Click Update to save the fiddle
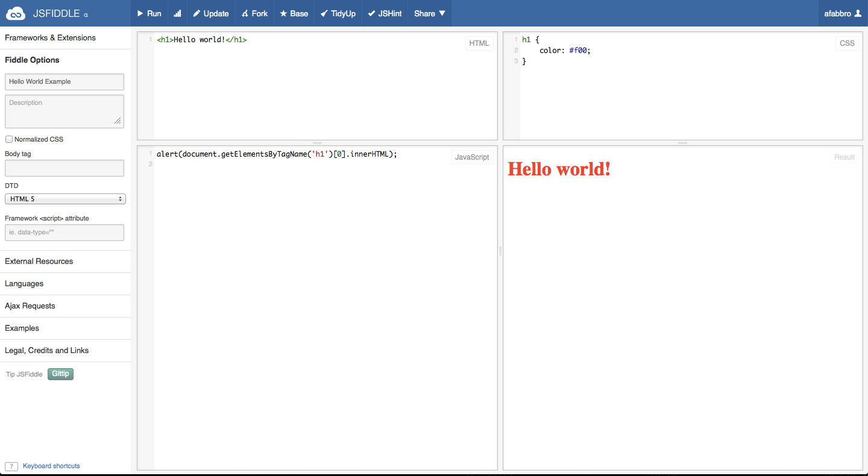 pos(211,13)
